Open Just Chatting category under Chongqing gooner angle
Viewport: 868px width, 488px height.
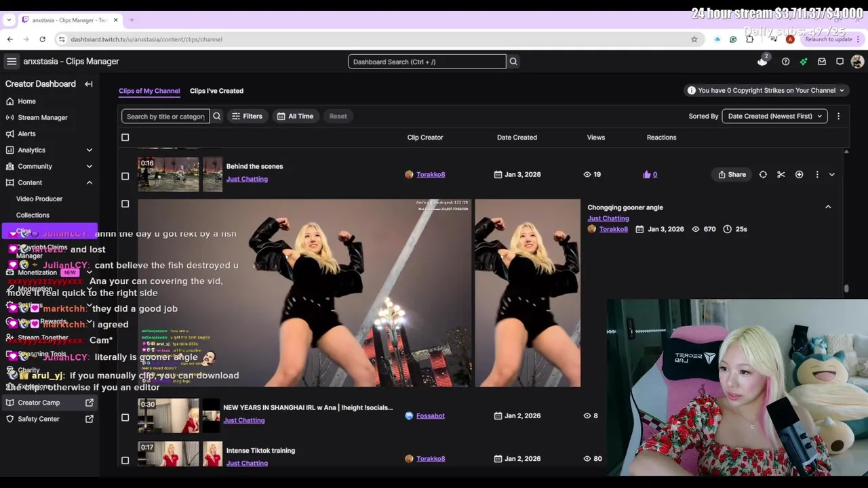tap(608, 218)
